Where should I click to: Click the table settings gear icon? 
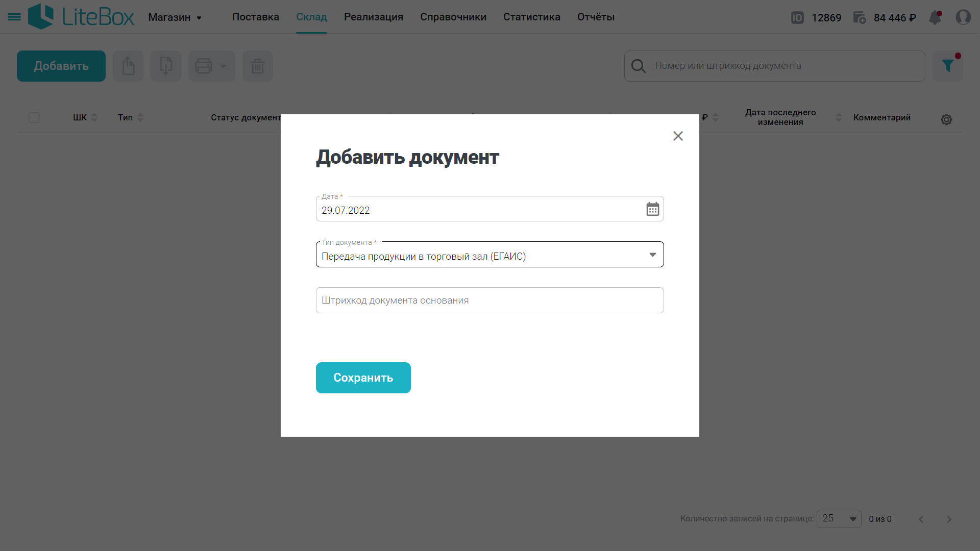(x=946, y=119)
